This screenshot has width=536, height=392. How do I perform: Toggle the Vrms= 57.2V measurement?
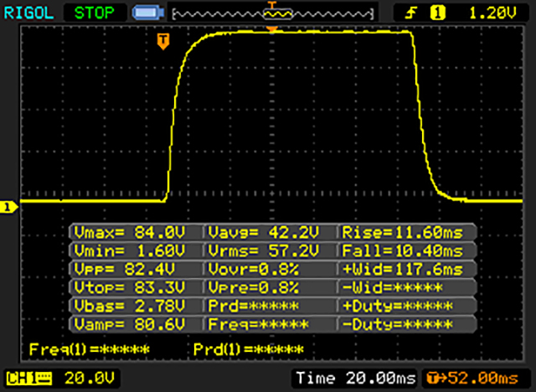tap(270, 250)
